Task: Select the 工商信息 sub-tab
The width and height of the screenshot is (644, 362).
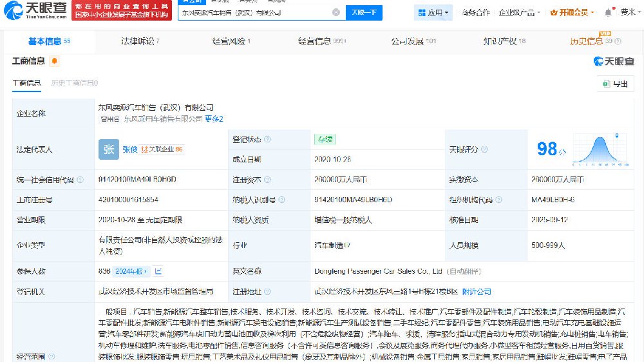Action: pos(26,83)
